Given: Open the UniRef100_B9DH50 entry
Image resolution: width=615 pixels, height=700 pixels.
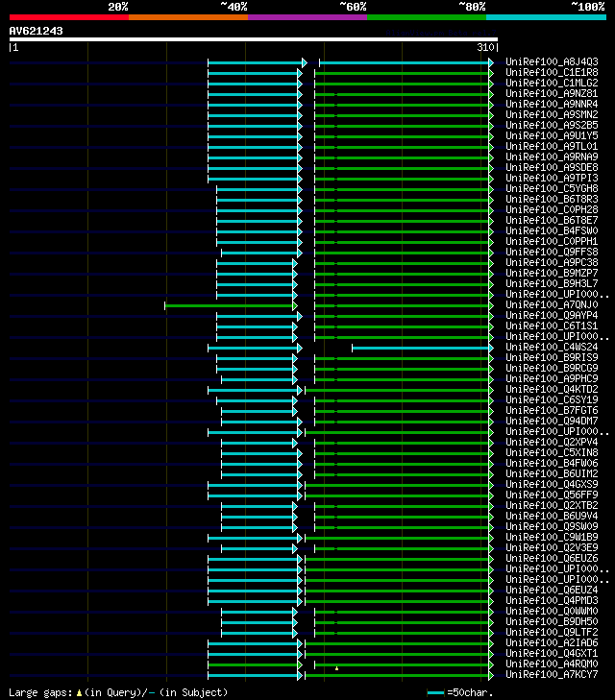Looking at the screenshot, I should click(552, 622).
